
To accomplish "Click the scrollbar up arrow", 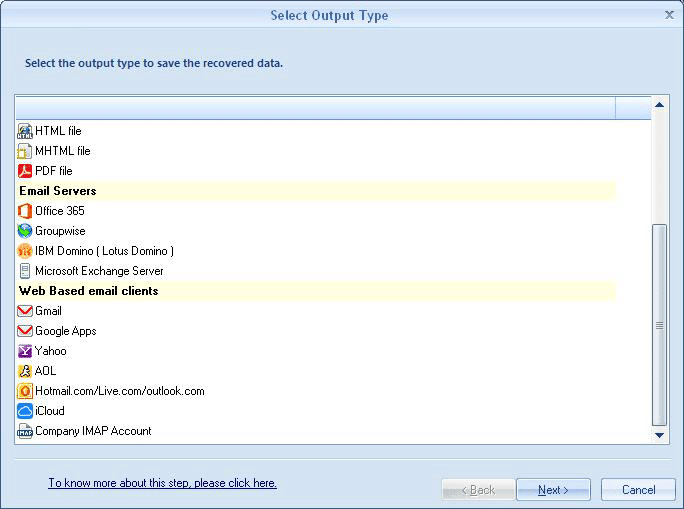I will [659, 104].
